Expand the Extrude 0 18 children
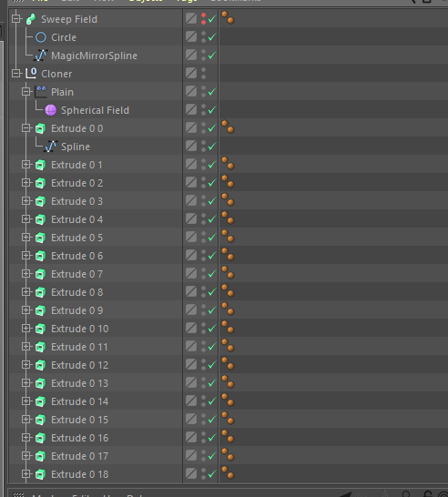Image resolution: width=448 pixels, height=497 pixels. [x=26, y=474]
